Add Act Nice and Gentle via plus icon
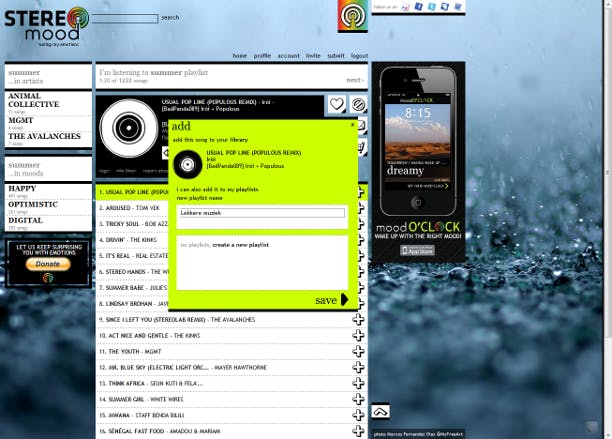 click(x=358, y=335)
